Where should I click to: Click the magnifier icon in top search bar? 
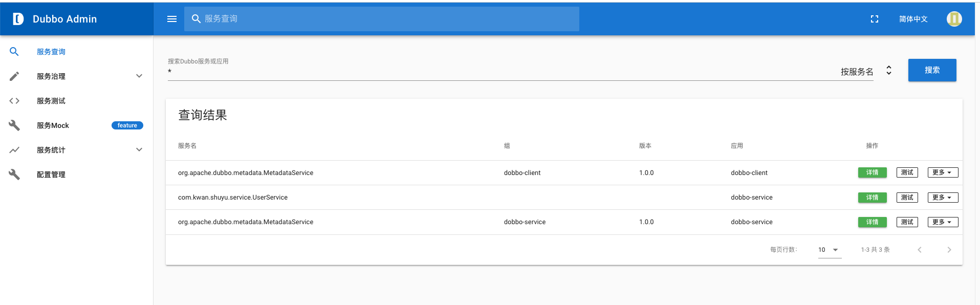(195, 19)
